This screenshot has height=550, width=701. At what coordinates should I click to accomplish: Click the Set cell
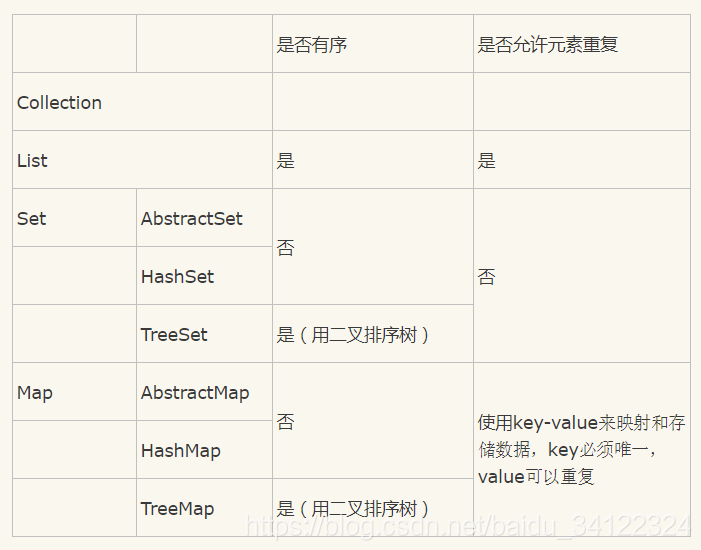74,218
